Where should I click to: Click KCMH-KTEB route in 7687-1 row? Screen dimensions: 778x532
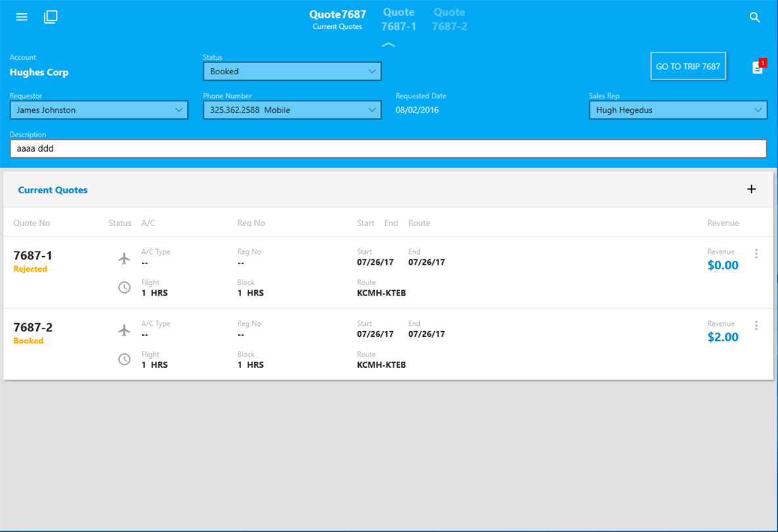382,293
